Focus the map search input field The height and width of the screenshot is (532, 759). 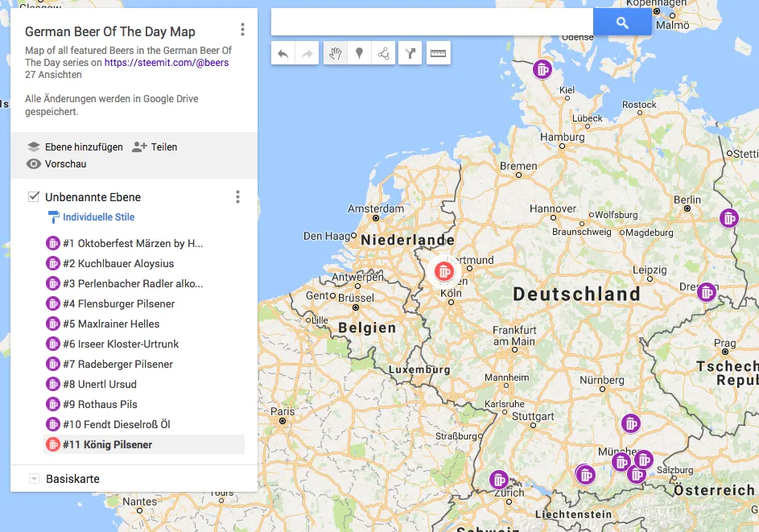pyautogui.click(x=431, y=23)
